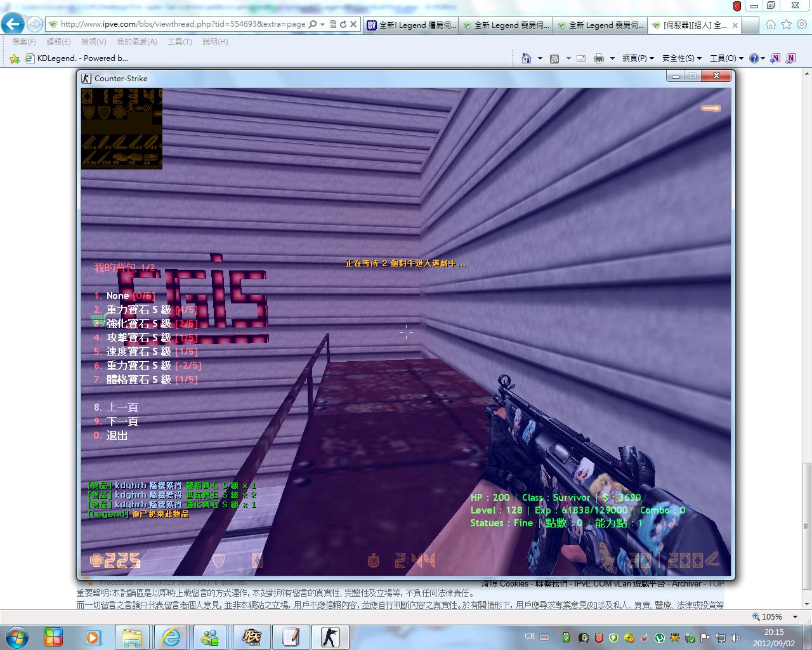Open the 檔案(F) menu

coord(24,42)
